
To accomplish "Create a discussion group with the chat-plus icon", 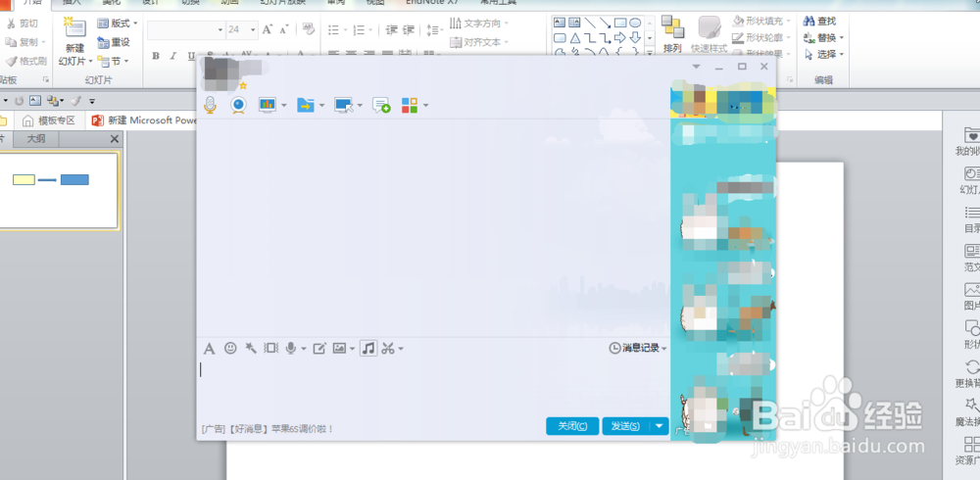I will (x=380, y=105).
